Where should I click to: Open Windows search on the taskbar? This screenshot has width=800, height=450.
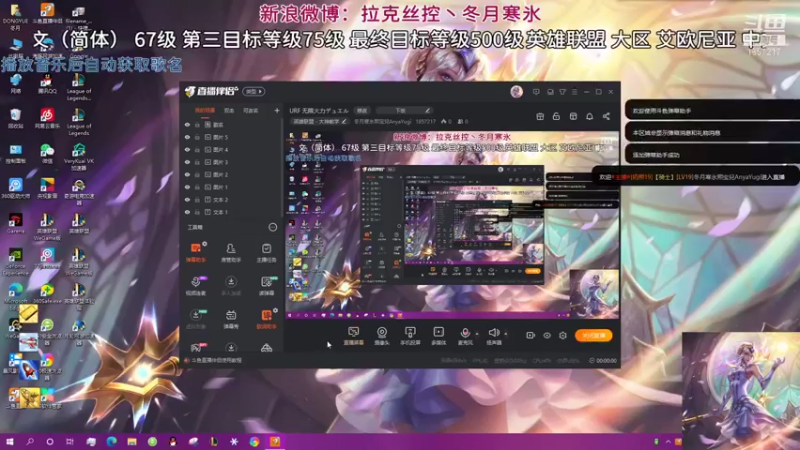(30, 441)
